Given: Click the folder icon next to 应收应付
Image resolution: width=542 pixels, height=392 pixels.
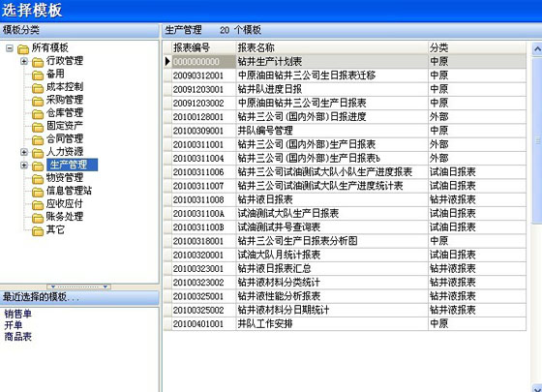Looking at the screenshot, I should pyautogui.click(x=38, y=205).
